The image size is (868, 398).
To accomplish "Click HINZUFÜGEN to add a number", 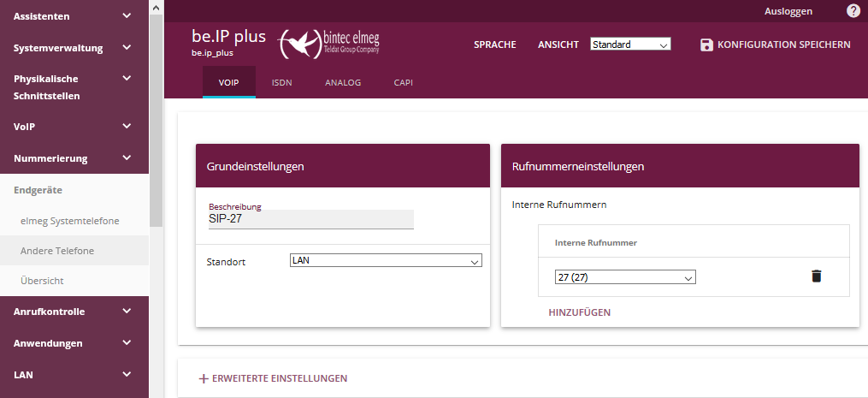I will pyautogui.click(x=579, y=312).
